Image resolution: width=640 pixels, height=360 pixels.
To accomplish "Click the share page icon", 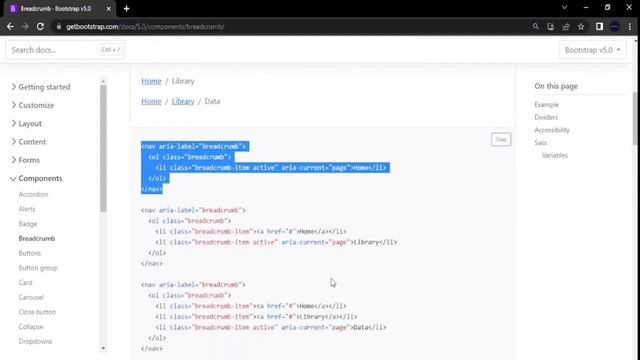I will [566, 27].
